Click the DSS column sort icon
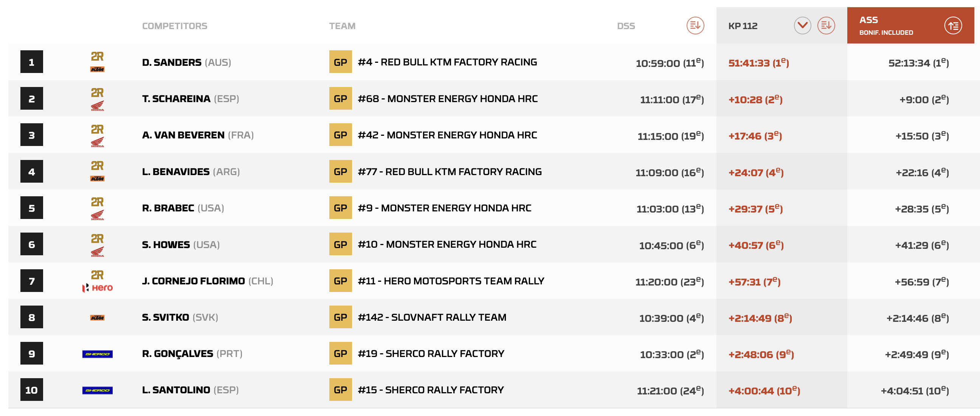Image resolution: width=980 pixels, height=416 pixels. coord(695,25)
